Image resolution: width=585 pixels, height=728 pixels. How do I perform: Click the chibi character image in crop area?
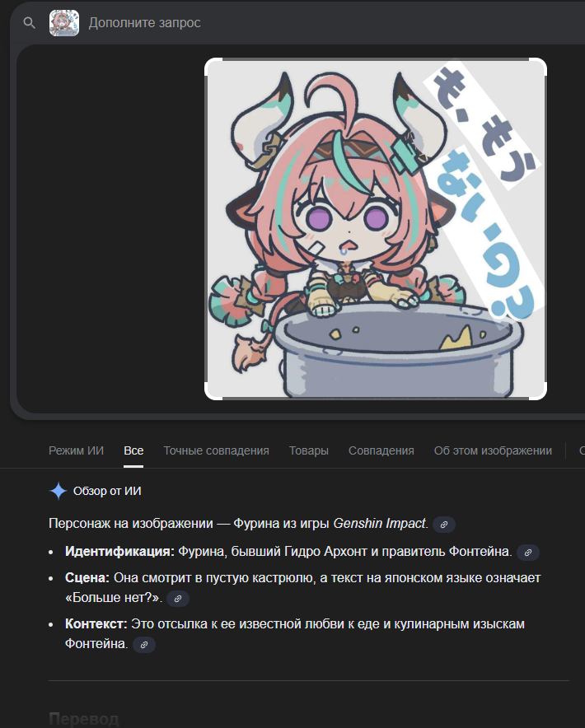pyautogui.click(x=376, y=229)
